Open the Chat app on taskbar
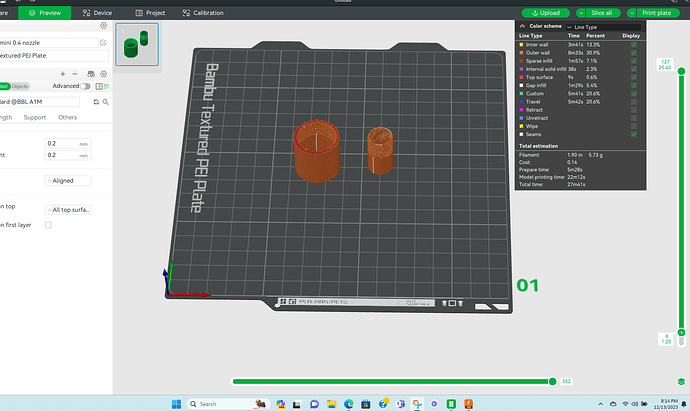 click(314, 404)
